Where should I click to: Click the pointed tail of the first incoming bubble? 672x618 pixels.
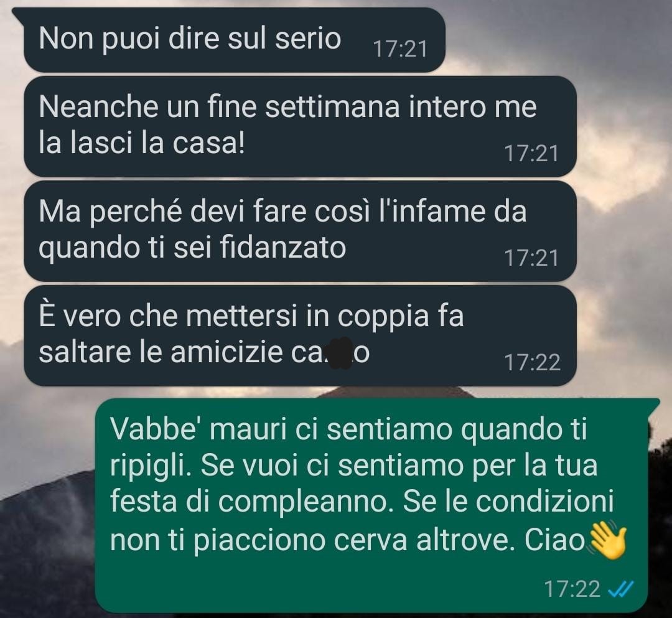[17, 13]
